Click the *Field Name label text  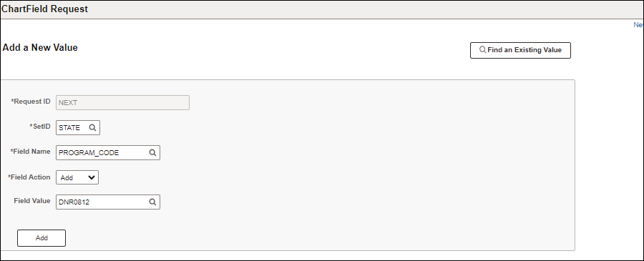coord(30,152)
